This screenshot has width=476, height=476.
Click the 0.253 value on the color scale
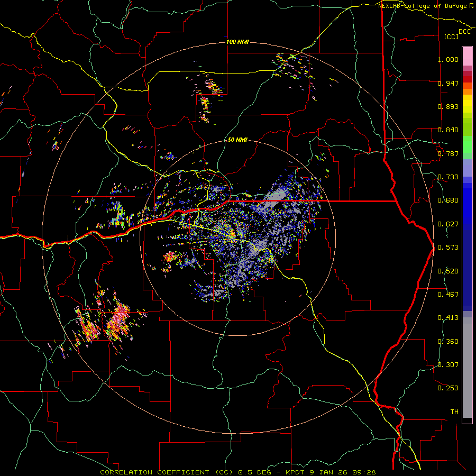tap(448, 388)
